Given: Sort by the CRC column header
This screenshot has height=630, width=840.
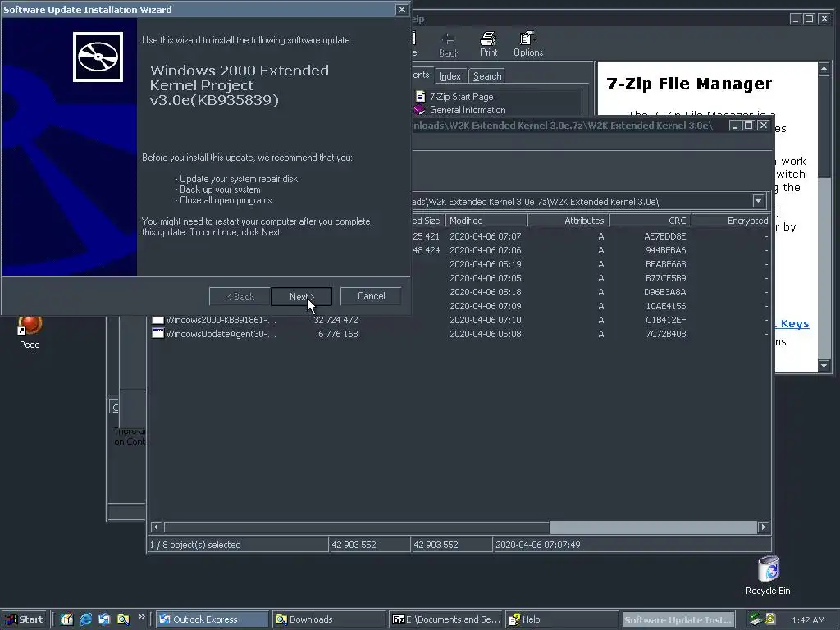Looking at the screenshot, I should tap(651, 221).
